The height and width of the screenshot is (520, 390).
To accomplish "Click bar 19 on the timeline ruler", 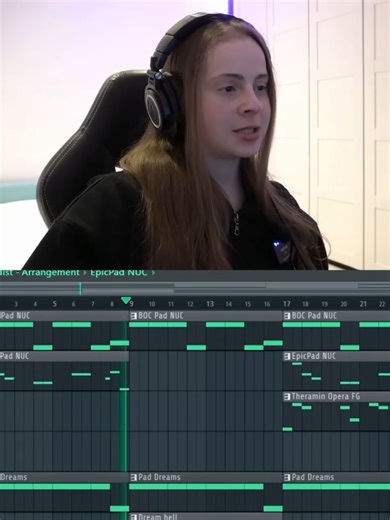I will (325, 304).
